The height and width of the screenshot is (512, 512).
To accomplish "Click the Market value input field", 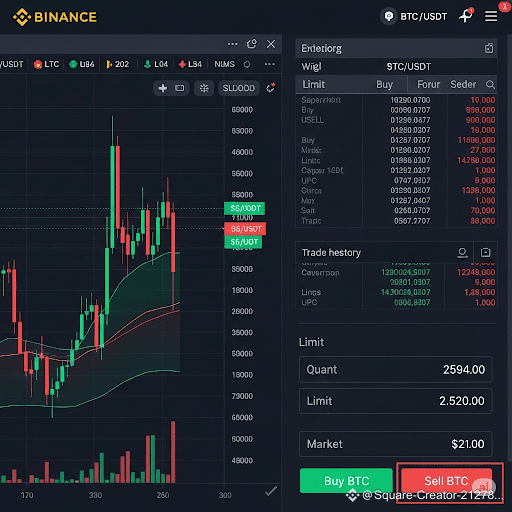I will coord(396,444).
